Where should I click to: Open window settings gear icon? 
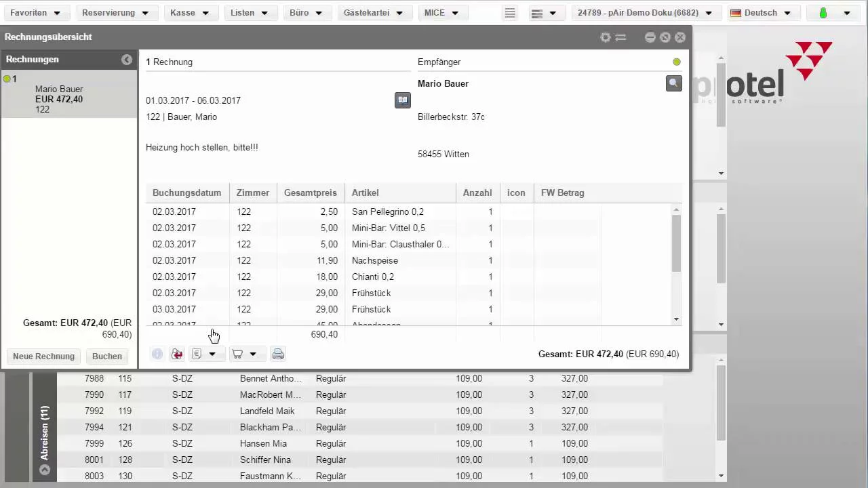(x=606, y=37)
